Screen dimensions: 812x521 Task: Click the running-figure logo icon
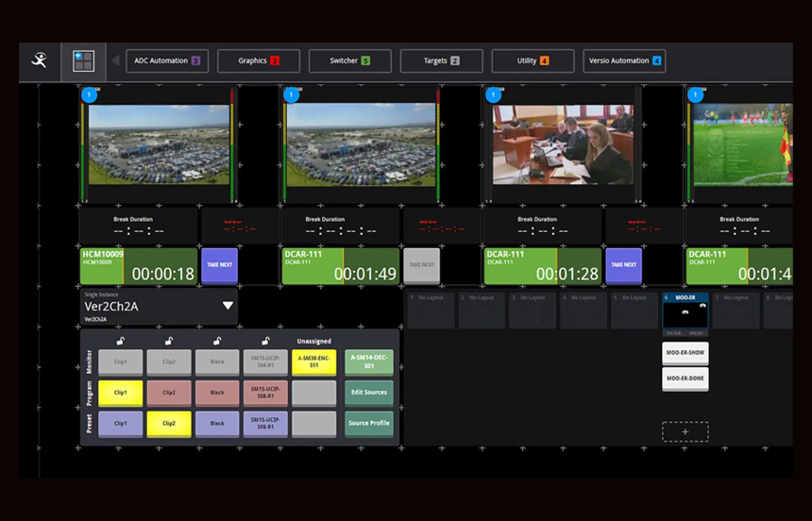click(40, 60)
